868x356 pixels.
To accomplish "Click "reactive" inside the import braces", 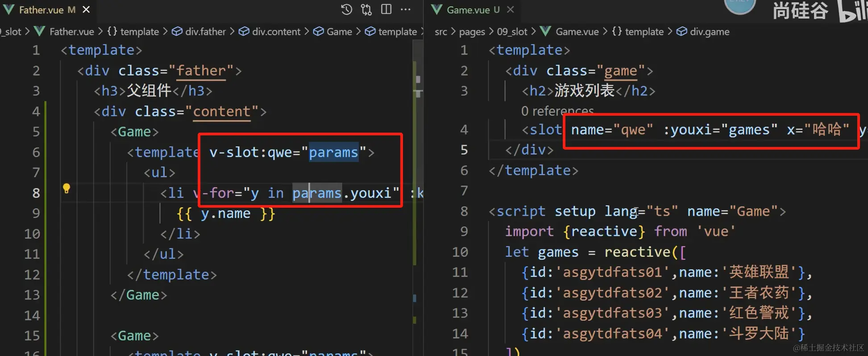I will [x=605, y=231].
